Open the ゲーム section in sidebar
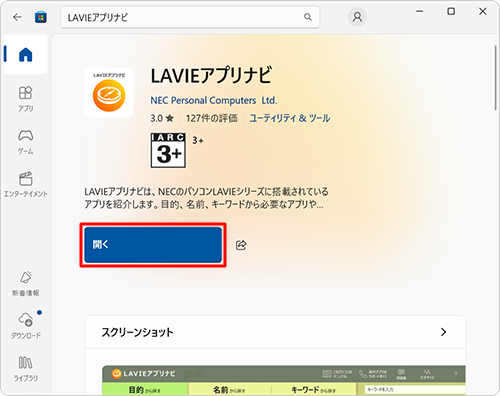 coord(26,142)
